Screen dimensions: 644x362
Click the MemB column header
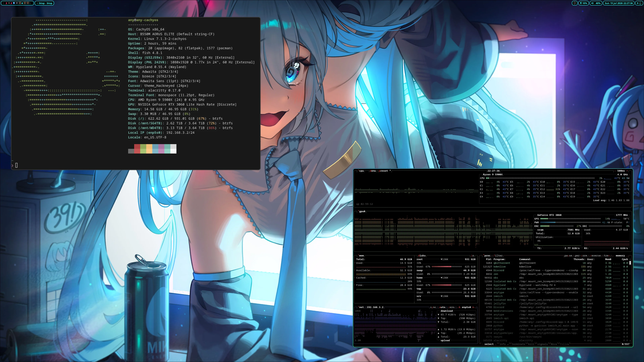pyautogui.click(x=608, y=259)
